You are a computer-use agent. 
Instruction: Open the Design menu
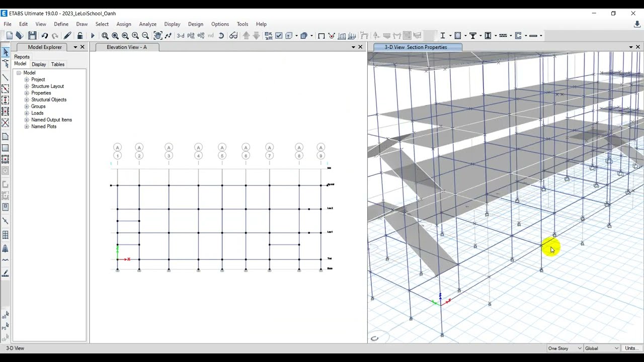[196, 24]
